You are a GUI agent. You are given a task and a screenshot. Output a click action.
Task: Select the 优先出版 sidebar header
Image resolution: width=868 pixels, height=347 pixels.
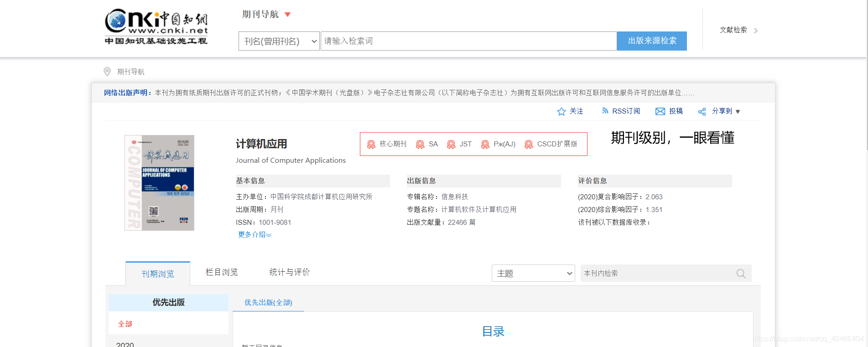168,302
